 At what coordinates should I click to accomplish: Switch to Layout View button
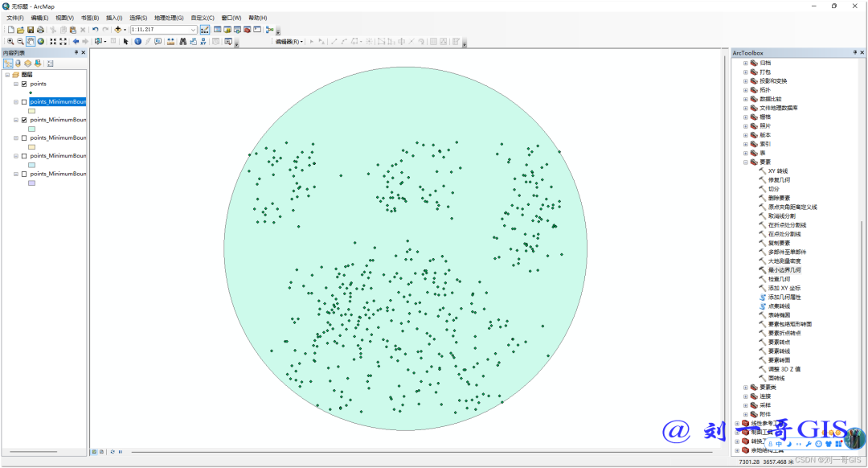click(101, 452)
